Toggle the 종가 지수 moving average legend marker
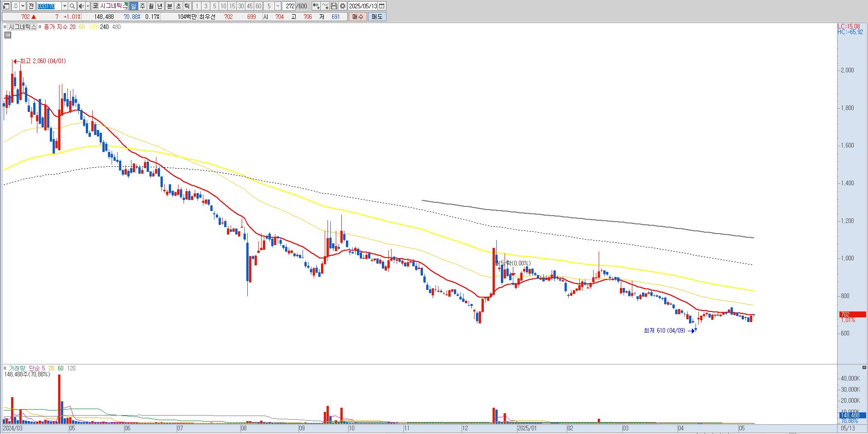Viewport: 868px width, 434px height. (x=40, y=27)
